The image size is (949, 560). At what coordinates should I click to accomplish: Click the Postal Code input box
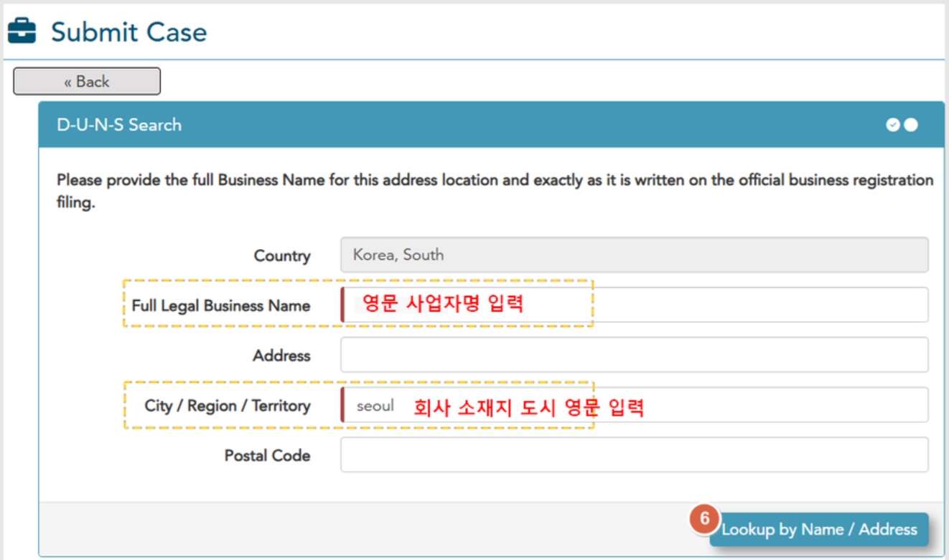pos(635,454)
